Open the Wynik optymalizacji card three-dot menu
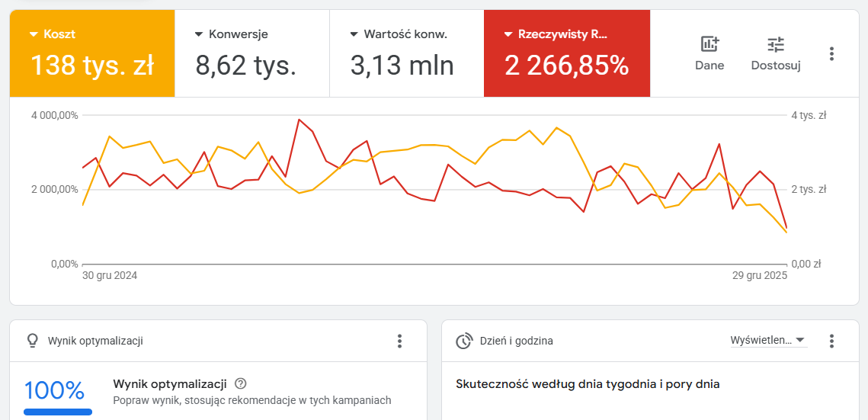The height and width of the screenshot is (420, 868). (x=399, y=341)
